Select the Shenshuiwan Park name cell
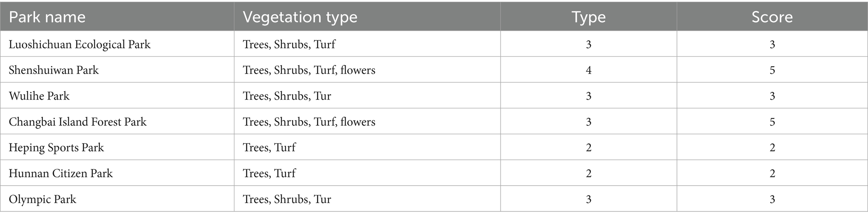This screenshot has height=219, width=868. [54, 70]
